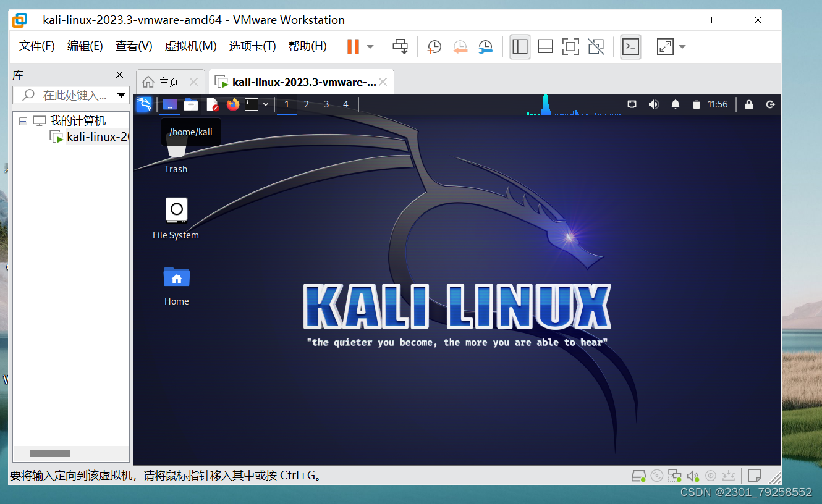Open the 文件(F) menu
The image size is (822, 504).
pyautogui.click(x=37, y=46)
